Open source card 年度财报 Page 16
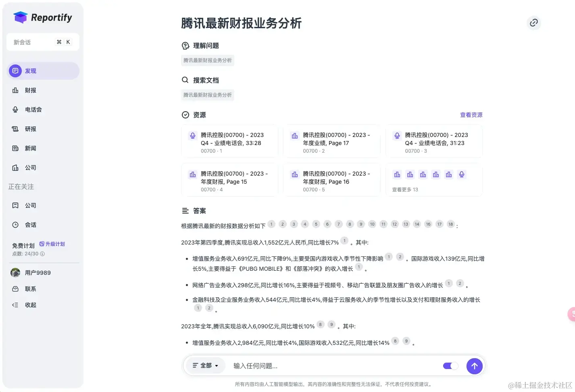The height and width of the screenshot is (392, 575). (331, 180)
